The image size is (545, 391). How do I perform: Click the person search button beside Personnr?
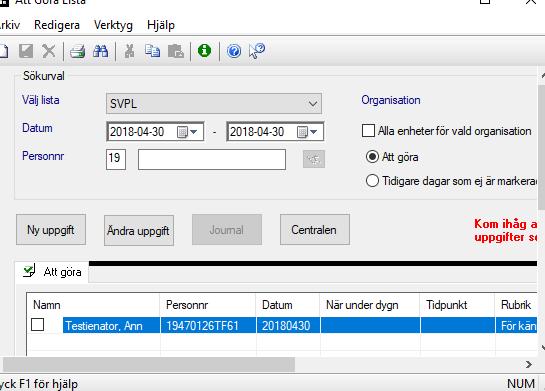pyautogui.click(x=314, y=159)
